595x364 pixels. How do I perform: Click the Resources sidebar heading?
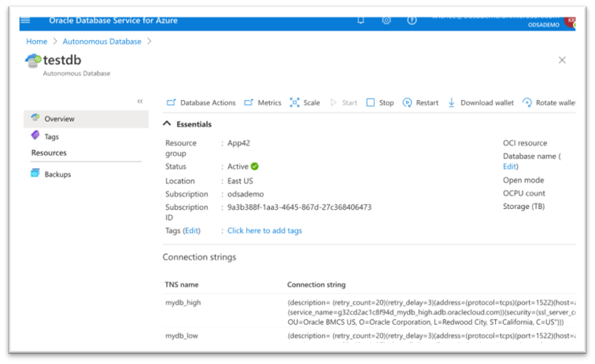click(x=49, y=153)
